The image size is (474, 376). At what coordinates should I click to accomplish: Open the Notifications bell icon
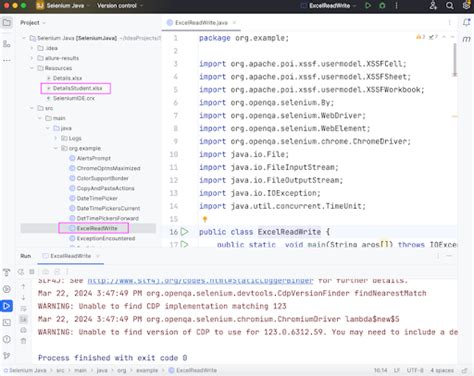click(x=466, y=23)
